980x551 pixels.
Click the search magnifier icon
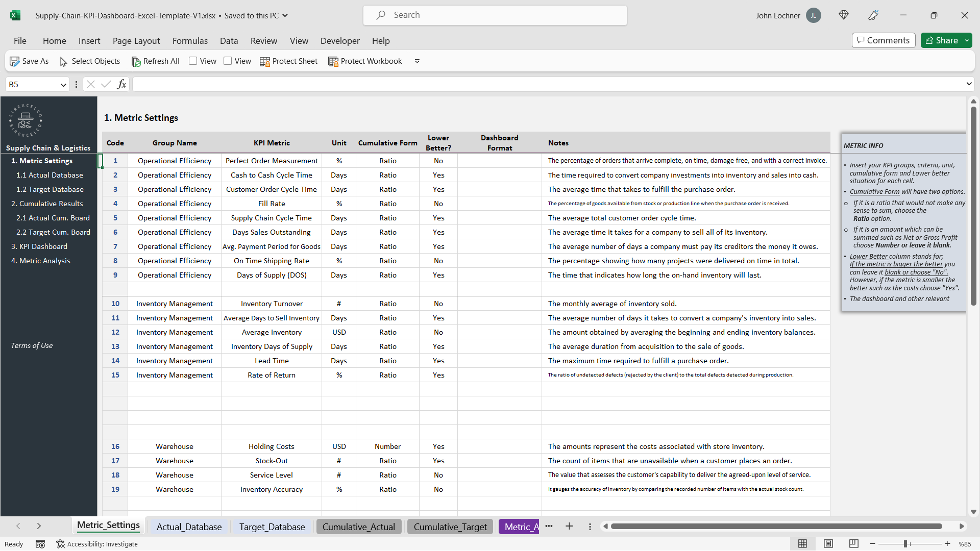pos(381,15)
